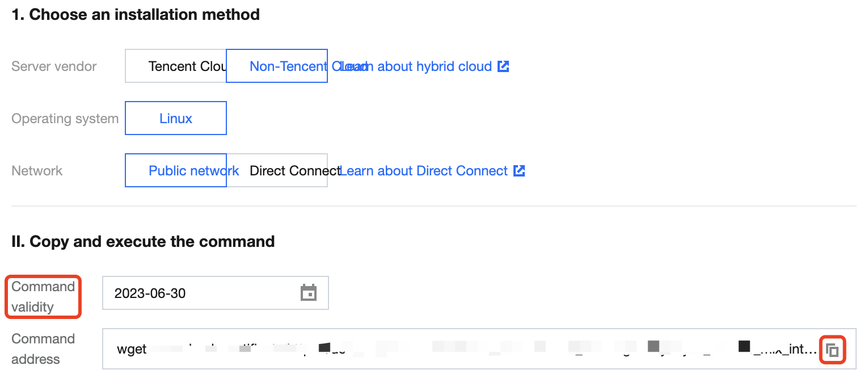This screenshot has width=868, height=378.
Task: Pick the Public network option
Action: click(176, 171)
